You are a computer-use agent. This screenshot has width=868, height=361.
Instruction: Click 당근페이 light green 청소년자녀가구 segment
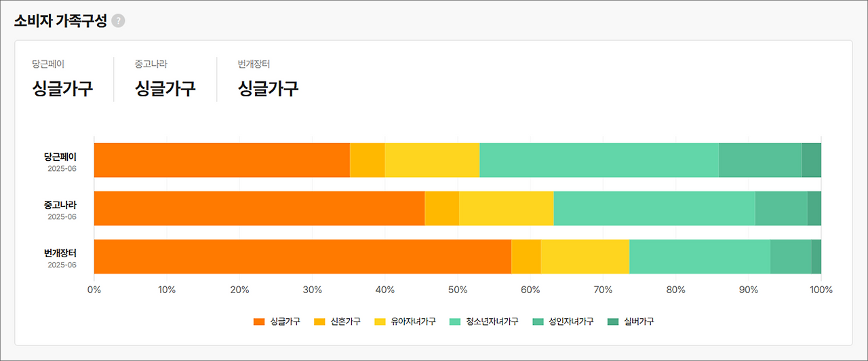pyautogui.click(x=599, y=160)
